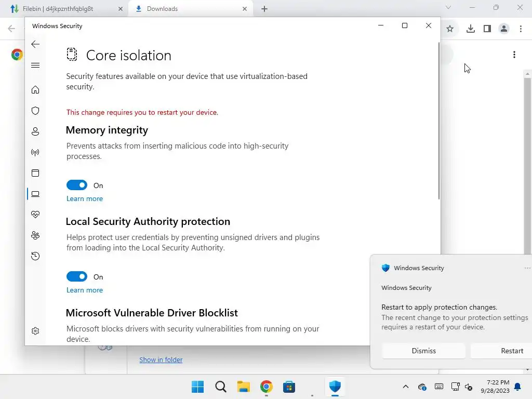The image size is (532, 399).
Task: Restart from the Windows Security notification
Action: pos(501,351)
